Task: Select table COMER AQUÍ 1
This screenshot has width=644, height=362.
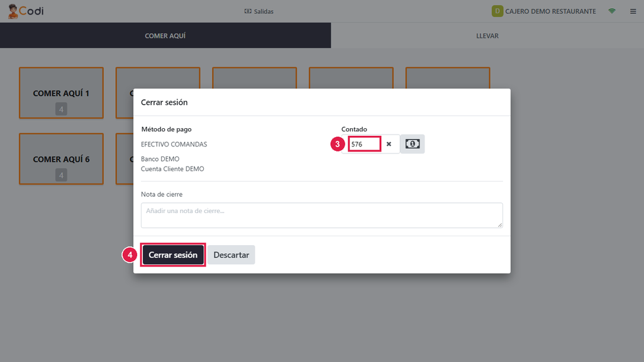Action: click(61, 93)
